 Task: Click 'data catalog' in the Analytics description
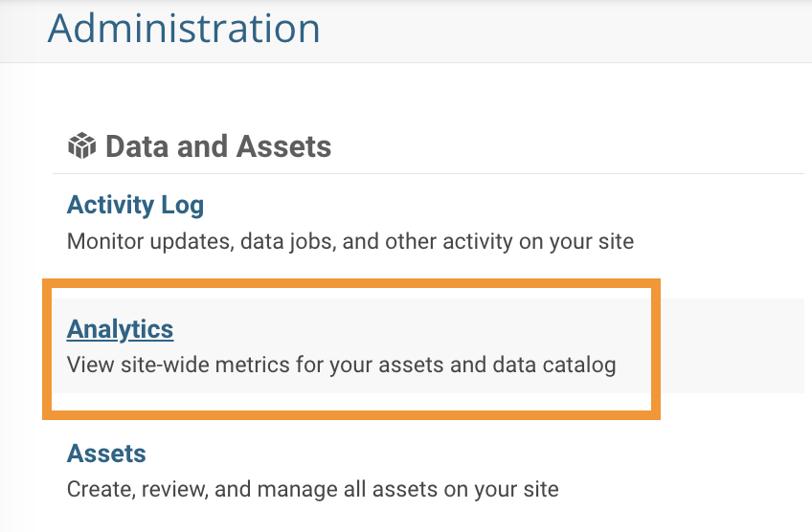point(554,365)
